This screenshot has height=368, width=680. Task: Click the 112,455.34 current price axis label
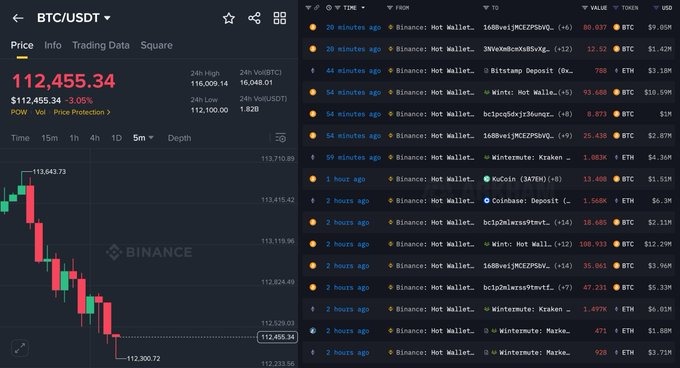tap(278, 337)
